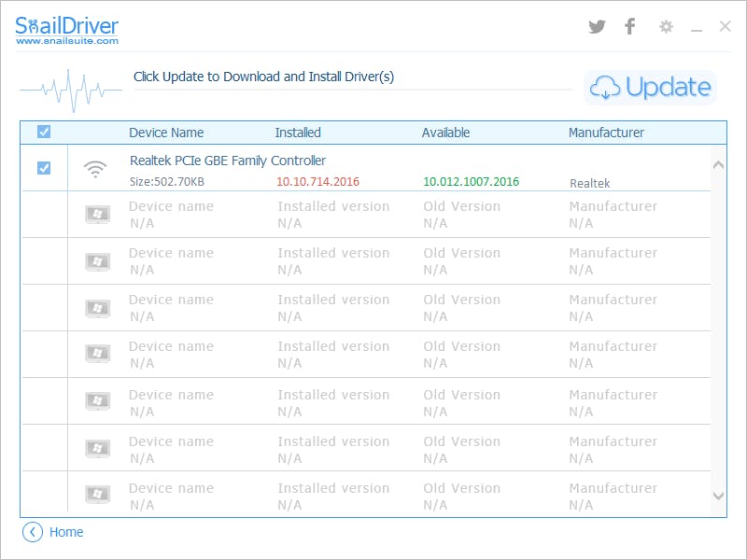Click installed version 10.10.714.2016
This screenshot has height=560, width=747.
pos(317,181)
